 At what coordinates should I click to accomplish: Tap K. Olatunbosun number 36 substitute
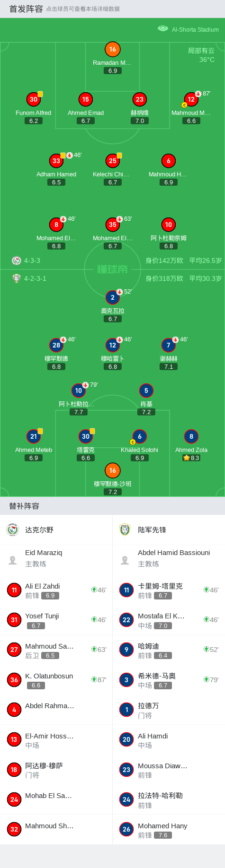coord(56,680)
